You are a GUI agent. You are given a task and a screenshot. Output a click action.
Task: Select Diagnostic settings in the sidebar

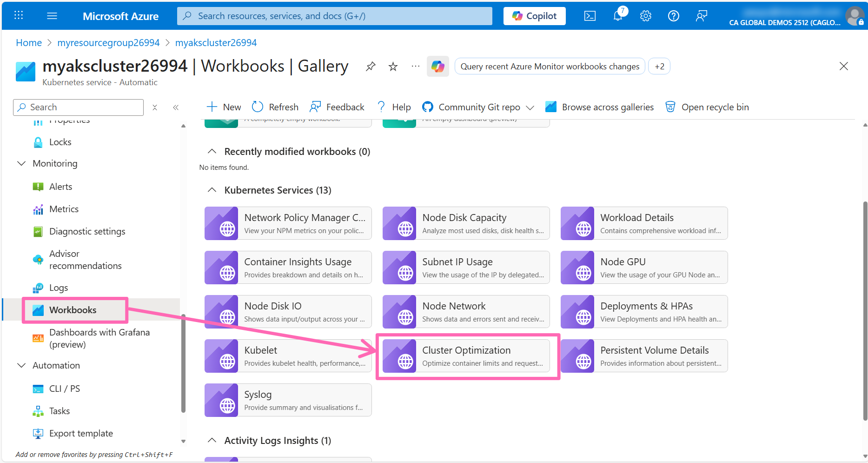pyautogui.click(x=87, y=232)
